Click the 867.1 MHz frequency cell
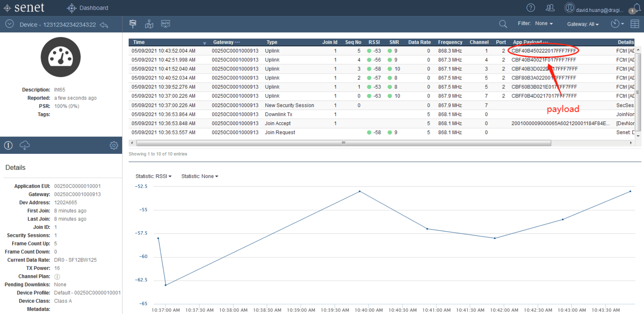644x314 pixels. coord(450,69)
